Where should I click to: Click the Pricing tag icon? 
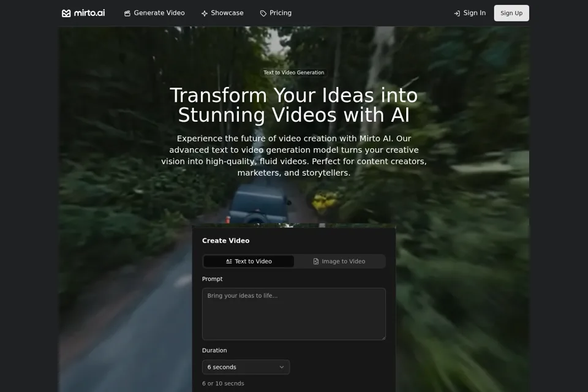tap(263, 13)
